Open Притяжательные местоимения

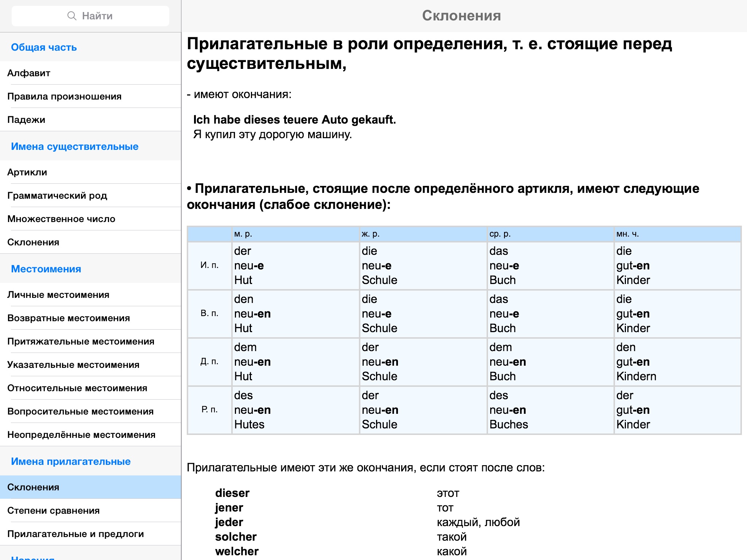point(90,341)
